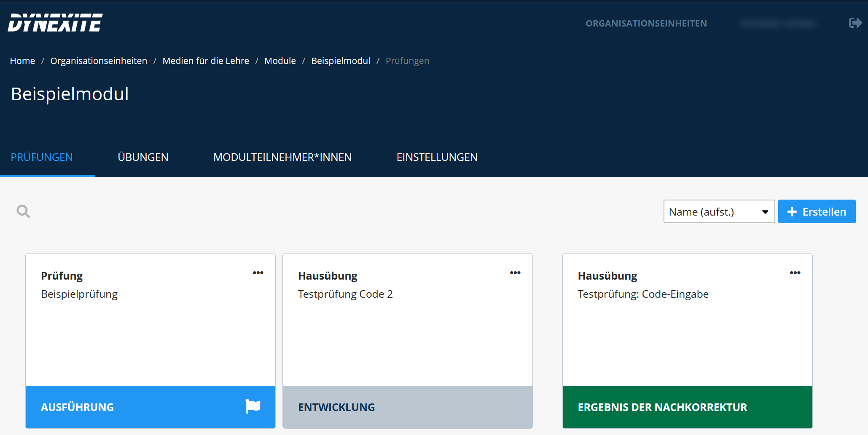Click the Dynexite logo
868x435 pixels.
pos(55,23)
